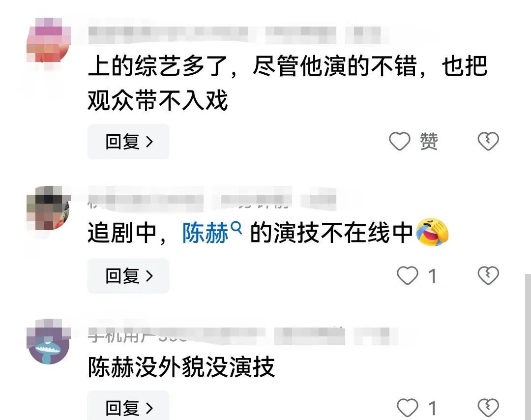The height and width of the screenshot is (420, 531).
Task: Like the 陈赫没外貌没演技 comment
Action: (408, 408)
